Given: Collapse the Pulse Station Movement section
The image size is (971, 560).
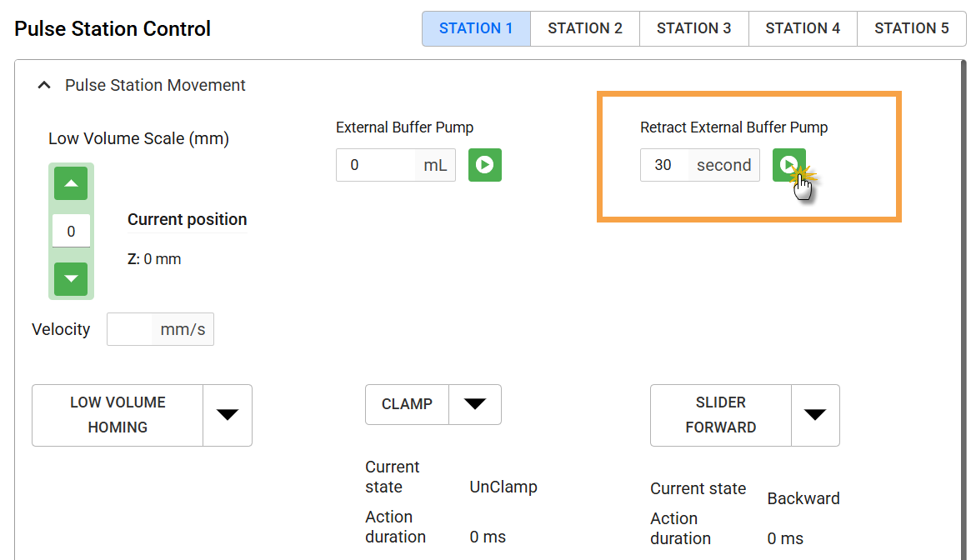Looking at the screenshot, I should 47,85.
